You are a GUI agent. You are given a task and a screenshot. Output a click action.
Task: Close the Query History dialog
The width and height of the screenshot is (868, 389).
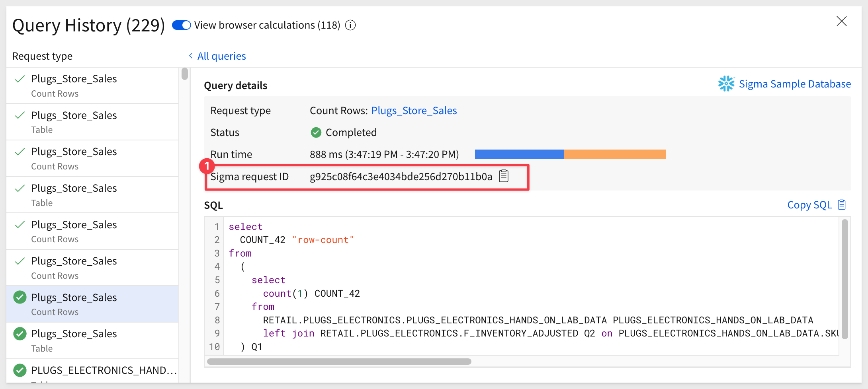point(841,21)
